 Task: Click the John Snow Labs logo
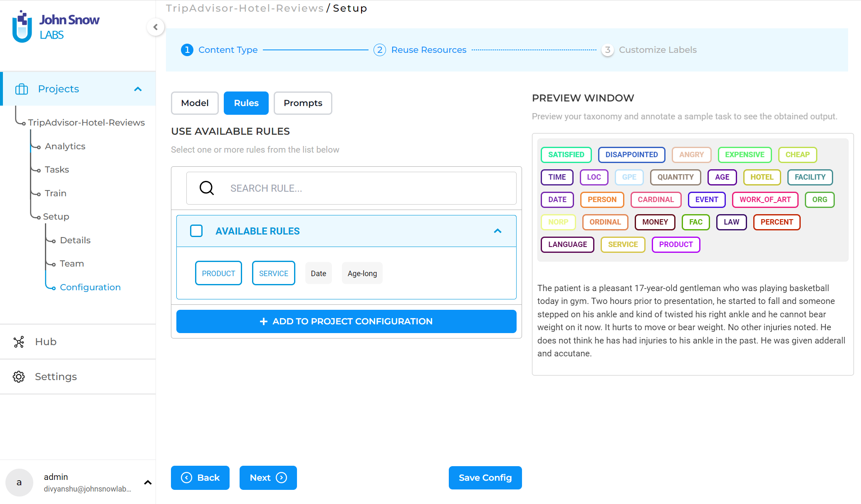tap(56, 27)
